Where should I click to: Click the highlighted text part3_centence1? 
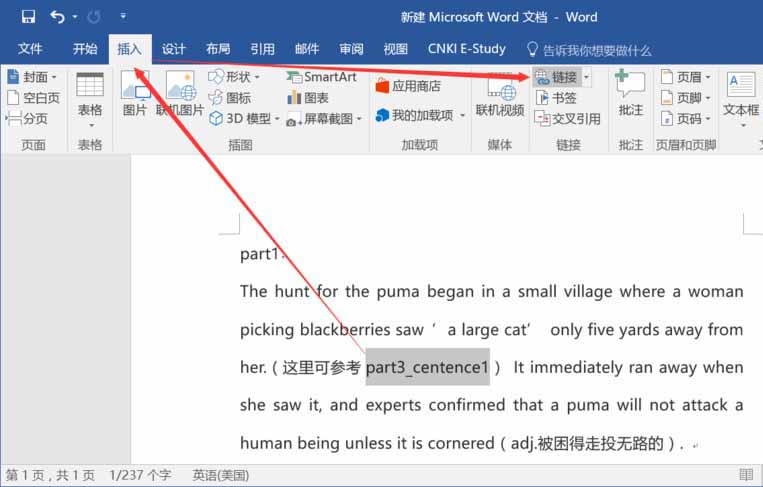[427, 367]
